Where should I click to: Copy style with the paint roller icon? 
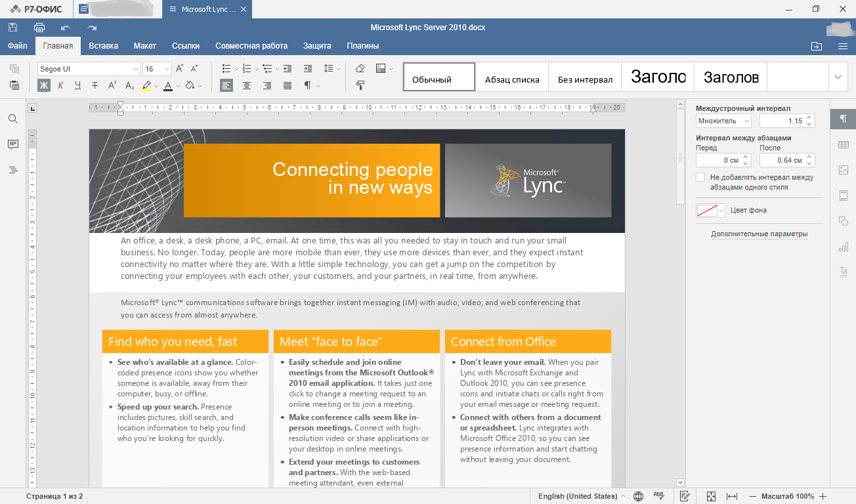(360, 85)
